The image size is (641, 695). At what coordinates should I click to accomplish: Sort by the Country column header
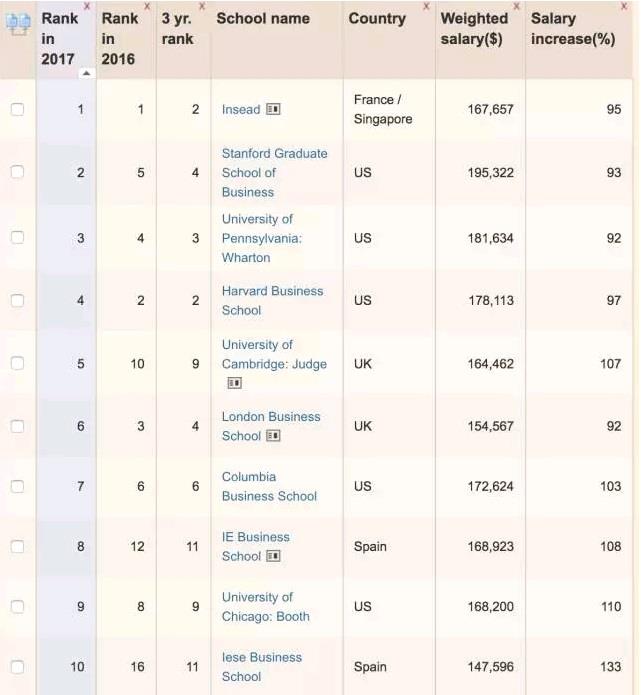376,19
